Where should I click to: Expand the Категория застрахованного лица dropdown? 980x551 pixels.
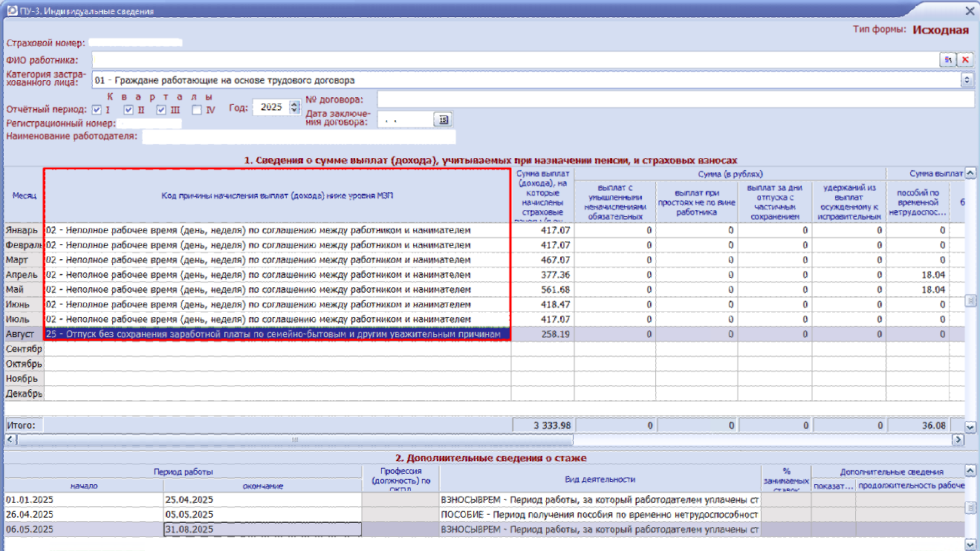[967, 79]
